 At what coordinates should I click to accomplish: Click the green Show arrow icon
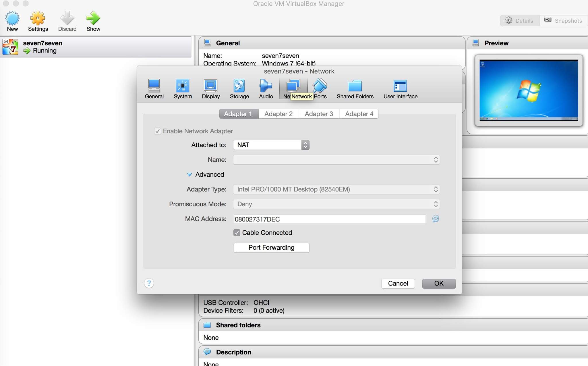[93, 18]
